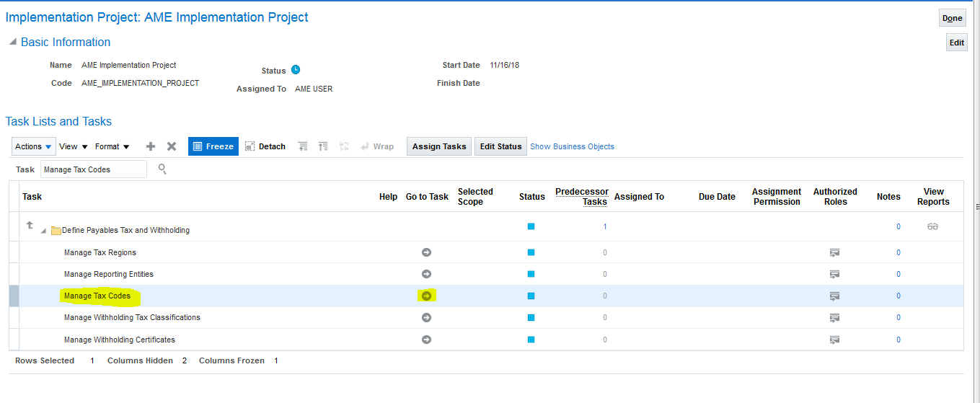The width and height of the screenshot is (980, 403).
Task: Click the Task search input field
Action: 93,169
